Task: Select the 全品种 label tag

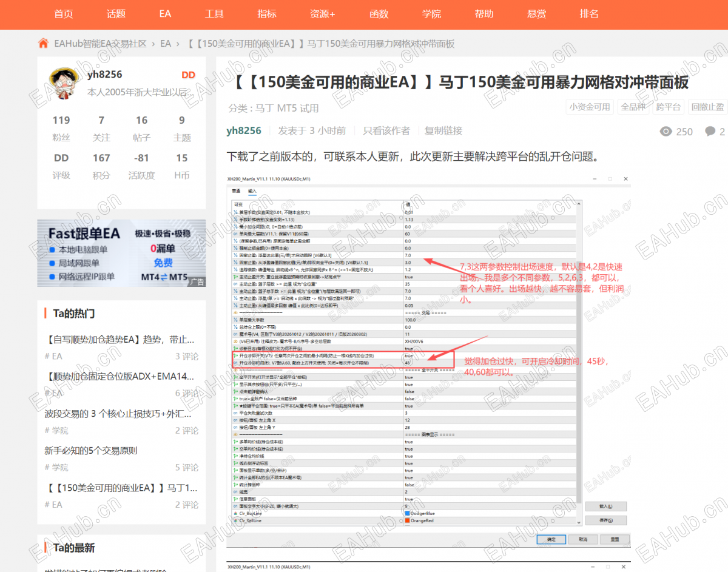Action: point(633,107)
